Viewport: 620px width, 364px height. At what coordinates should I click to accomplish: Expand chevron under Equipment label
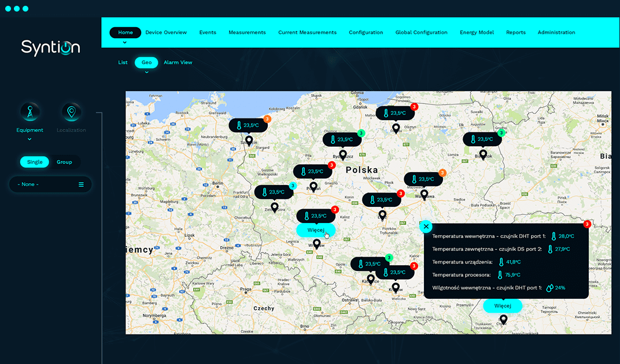pos(29,139)
